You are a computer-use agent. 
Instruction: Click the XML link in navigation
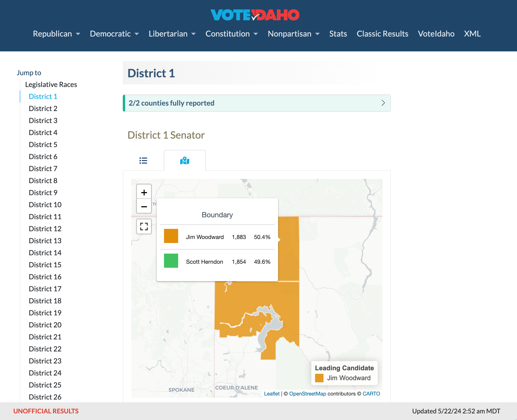[x=472, y=34]
